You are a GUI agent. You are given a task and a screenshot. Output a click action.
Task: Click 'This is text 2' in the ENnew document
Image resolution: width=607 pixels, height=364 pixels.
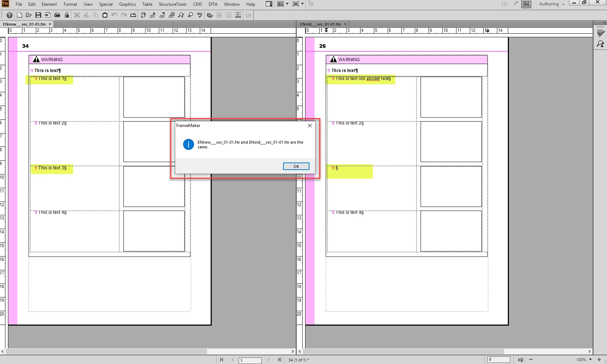[x=52, y=123]
